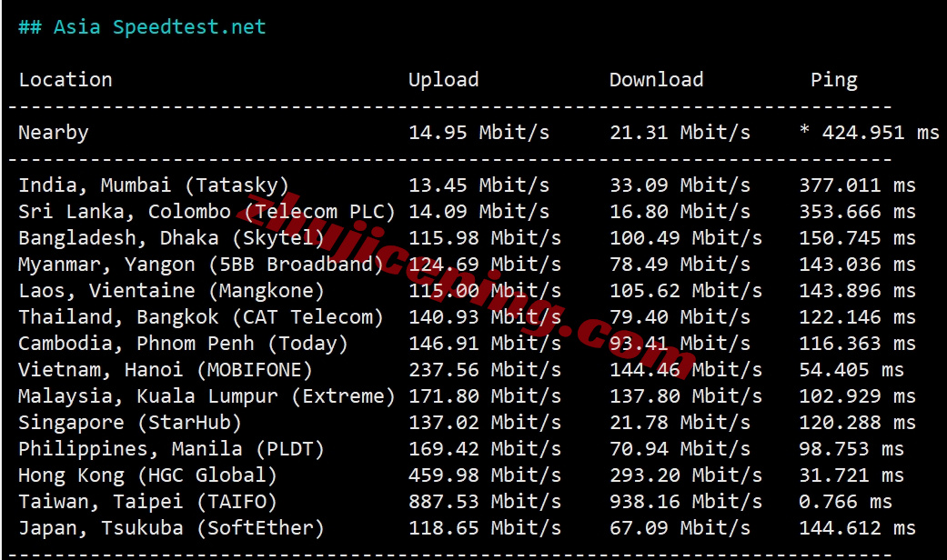
Task: Click Yangon download value 78.49 Mbit/s
Action: pos(680,265)
